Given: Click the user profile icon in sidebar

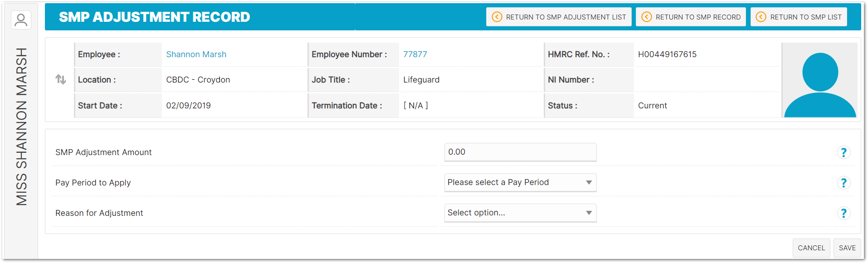Looking at the screenshot, I should coord(21,20).
